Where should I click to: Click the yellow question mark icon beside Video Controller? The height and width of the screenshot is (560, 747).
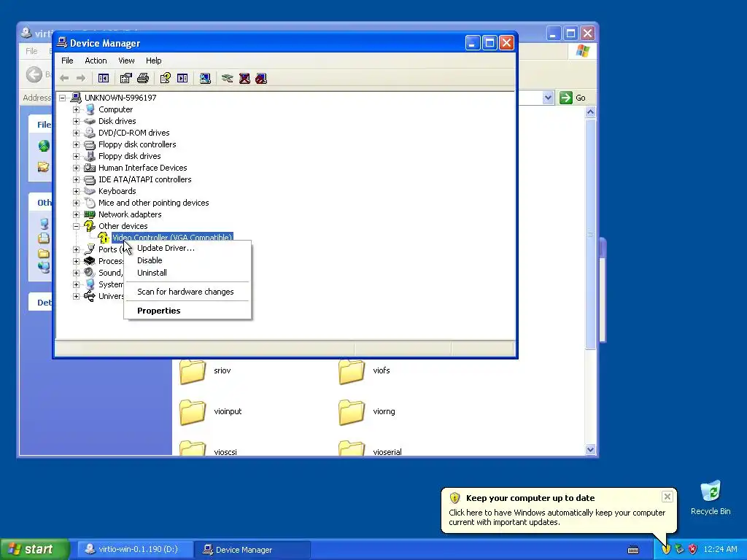point(104,238)
